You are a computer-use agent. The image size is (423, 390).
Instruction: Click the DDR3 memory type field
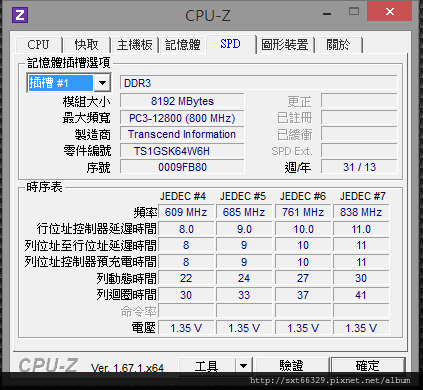pyautogui.click(x=258, y=83)
